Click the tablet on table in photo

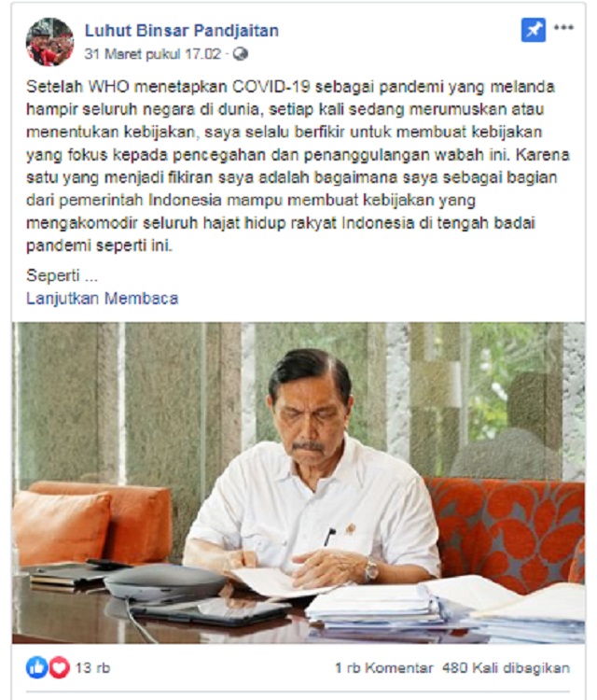click(210, 610)
